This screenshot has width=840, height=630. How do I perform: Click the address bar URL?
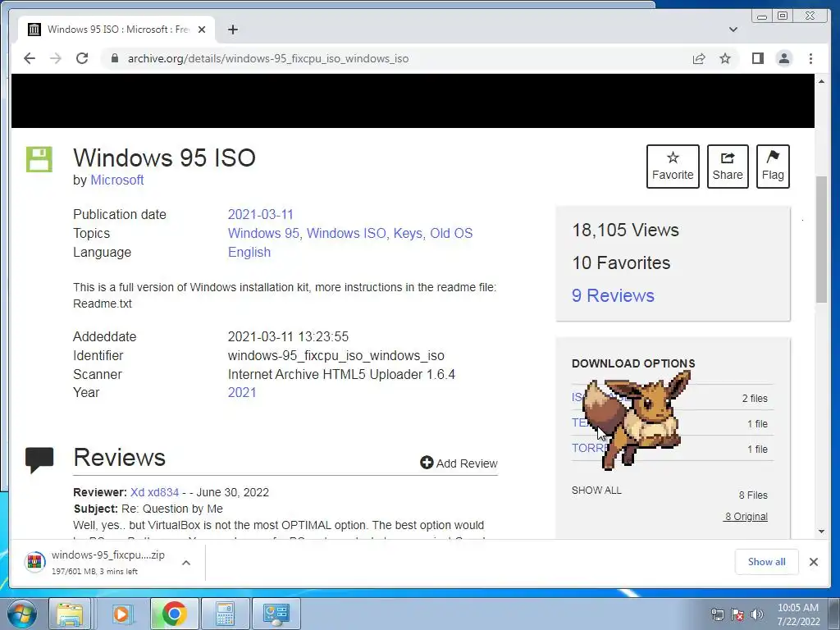click(268, 58)
